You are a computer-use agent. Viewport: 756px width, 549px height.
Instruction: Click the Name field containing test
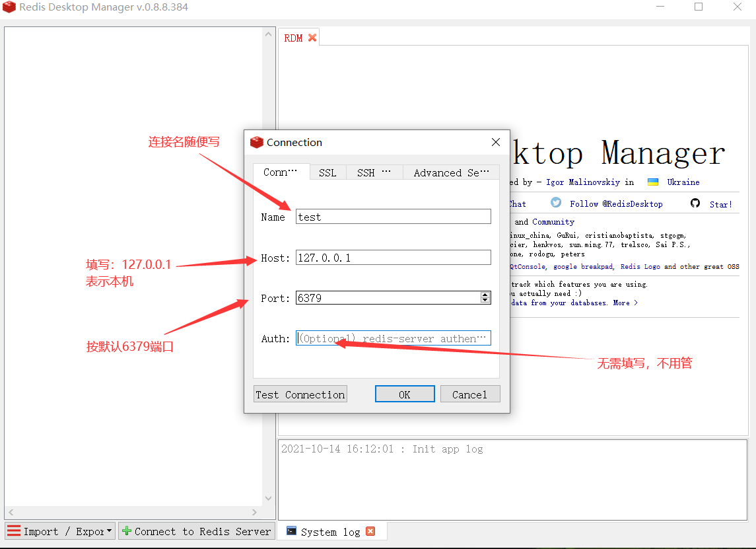pyautogui.click(x=394, y=217)
